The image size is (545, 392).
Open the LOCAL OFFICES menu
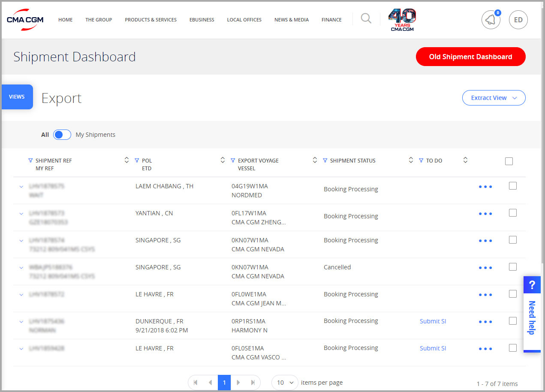point(244,20)
